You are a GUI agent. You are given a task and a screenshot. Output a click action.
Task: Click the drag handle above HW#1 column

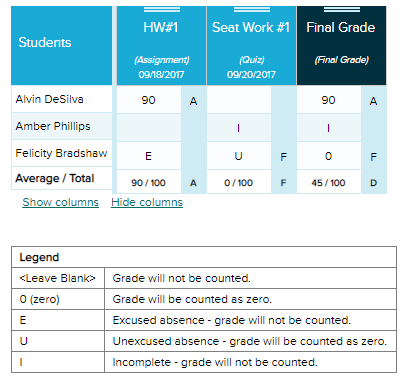(162, 9)
